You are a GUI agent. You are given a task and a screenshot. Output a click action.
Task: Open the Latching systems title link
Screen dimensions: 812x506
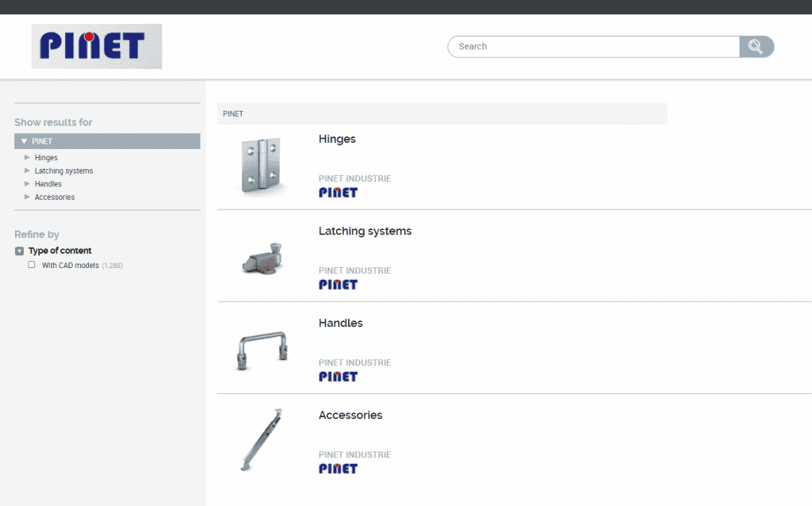pyautogui.click(x=365, y=231)
